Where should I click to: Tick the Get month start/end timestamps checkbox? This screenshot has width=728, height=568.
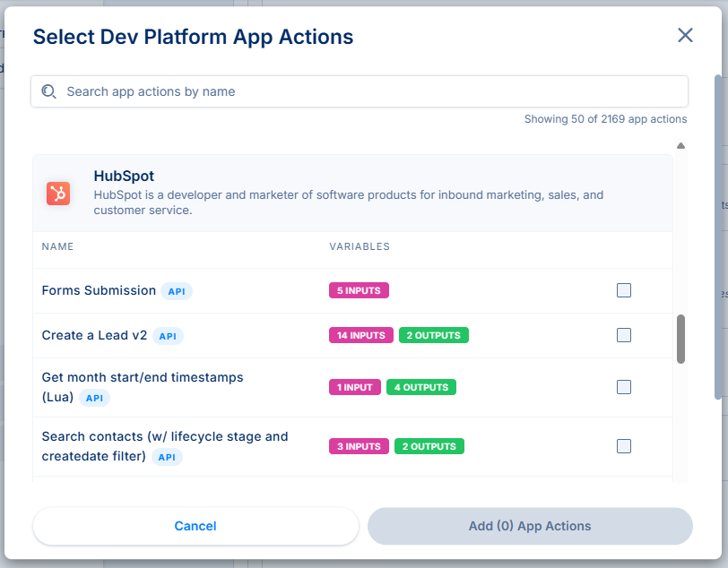624,387
